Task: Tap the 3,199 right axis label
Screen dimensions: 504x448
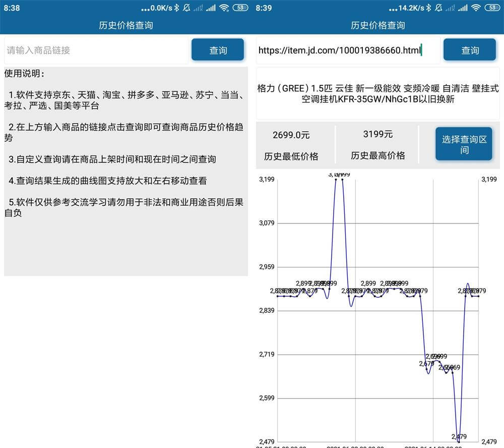Action: click(x=489, y=180)
